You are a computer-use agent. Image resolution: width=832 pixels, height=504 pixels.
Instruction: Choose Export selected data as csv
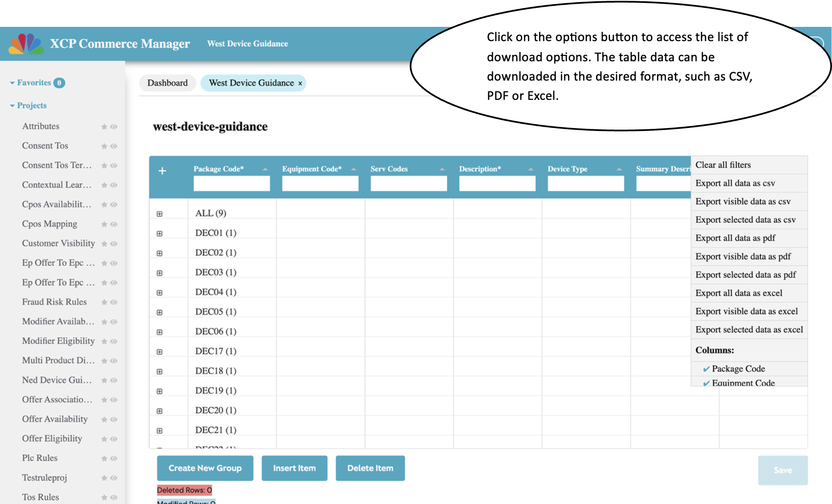coord(749,220)
